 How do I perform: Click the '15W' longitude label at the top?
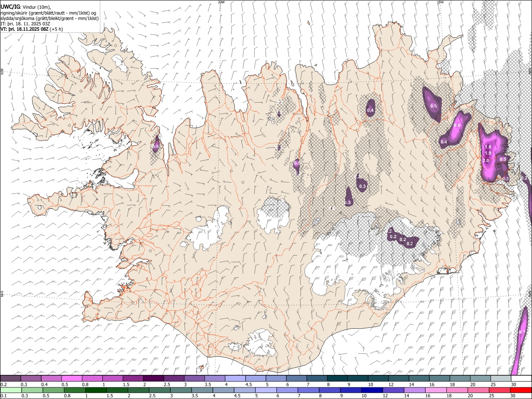tap(440, 2)
